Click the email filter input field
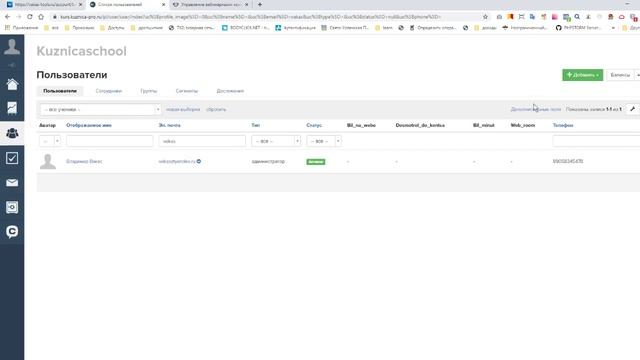The height and width of the screenshot is (360, 640). tap(202, 141)
